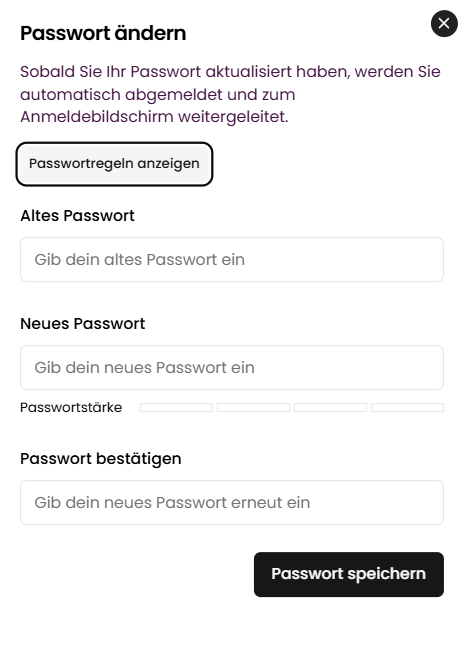The width and height of the screenshot is (465, 656).
Task: Click the Passwort ändern heading
Action: [103, 33]
